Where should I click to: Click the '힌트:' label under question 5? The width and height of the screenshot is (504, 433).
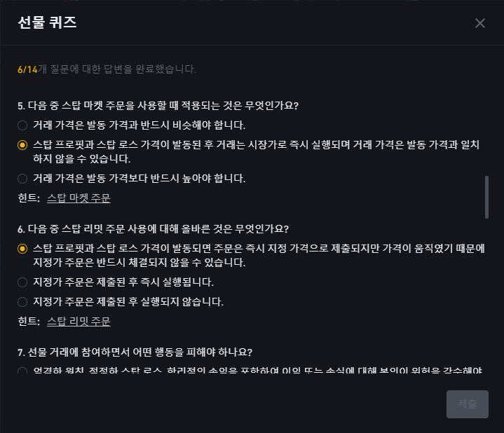pos(29,198)
